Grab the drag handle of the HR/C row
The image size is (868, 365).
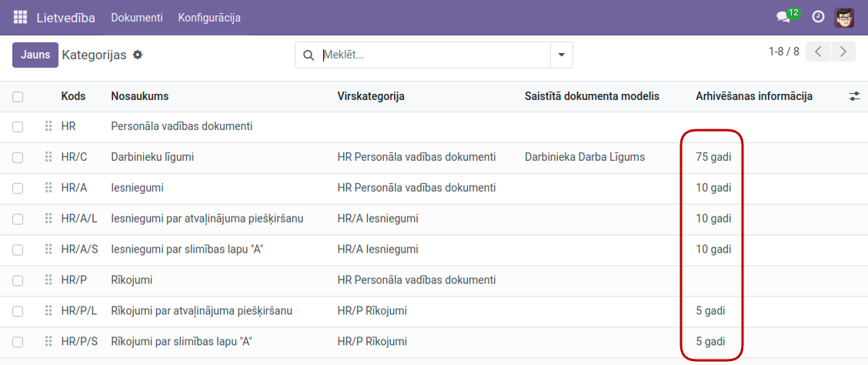tap(48, 157)
